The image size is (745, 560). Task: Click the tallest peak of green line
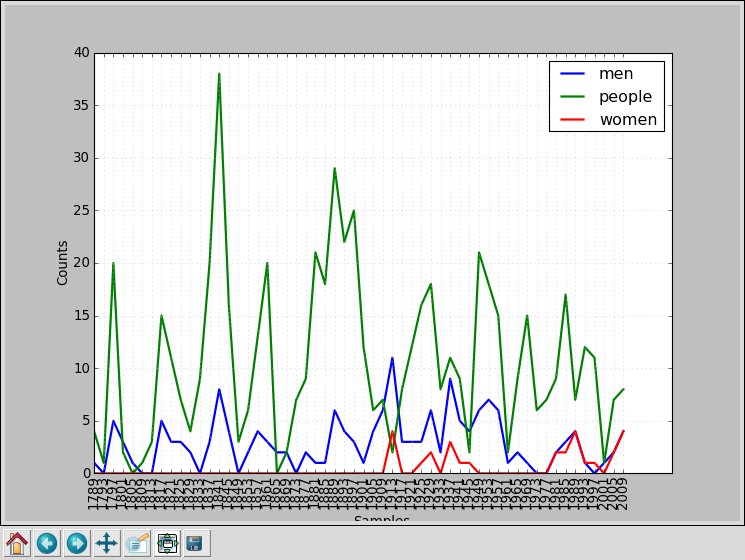(x=219, y=75)
